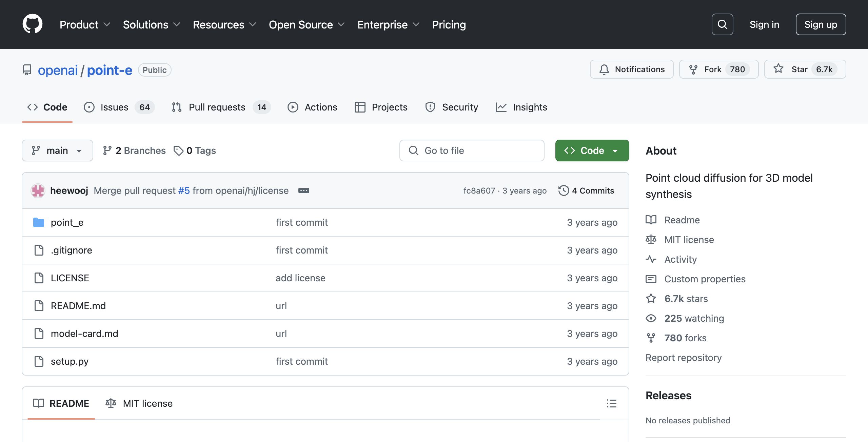Open pull request #5 link

[x=184, y=190]
